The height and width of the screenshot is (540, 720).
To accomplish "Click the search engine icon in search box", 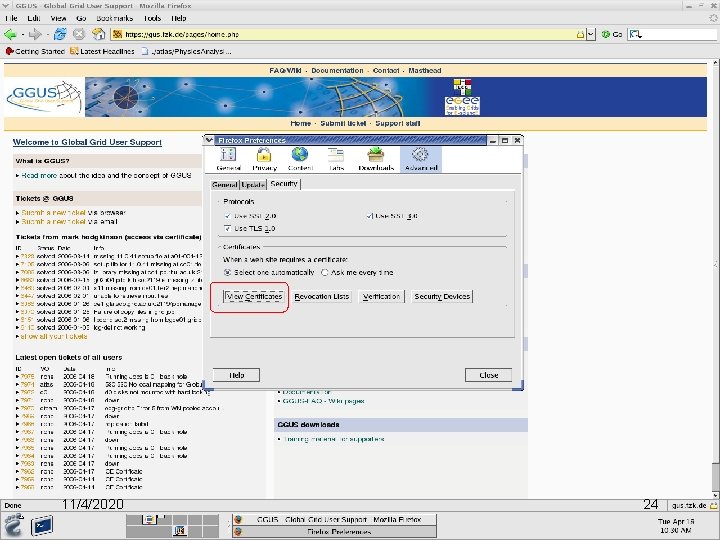I will point(636,34).
